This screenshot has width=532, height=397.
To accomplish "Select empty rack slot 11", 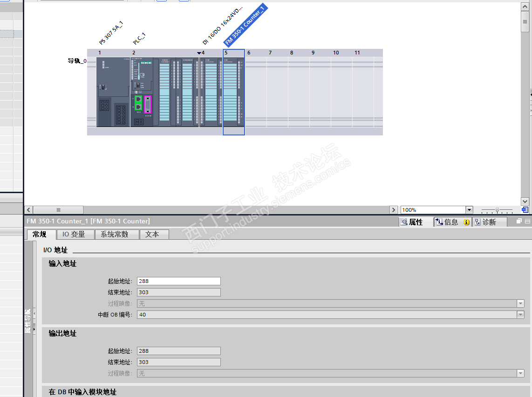I will [363, 92].
